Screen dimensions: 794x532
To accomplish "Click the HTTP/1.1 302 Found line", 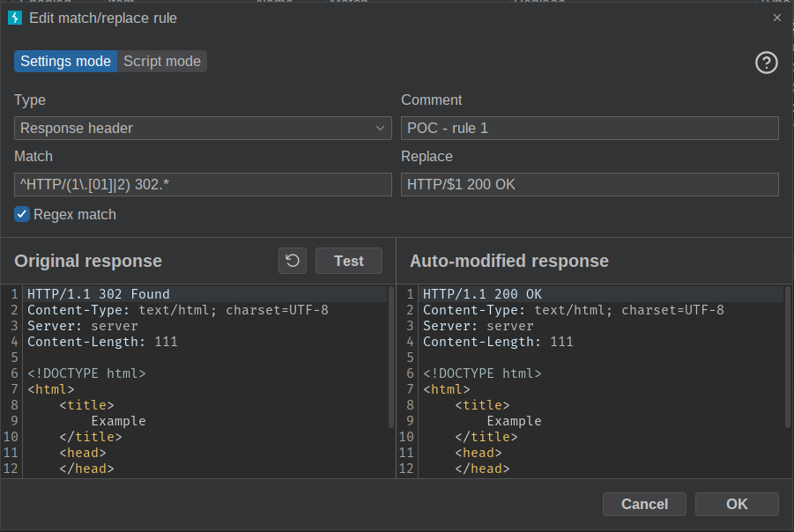I will coord(99,294).
